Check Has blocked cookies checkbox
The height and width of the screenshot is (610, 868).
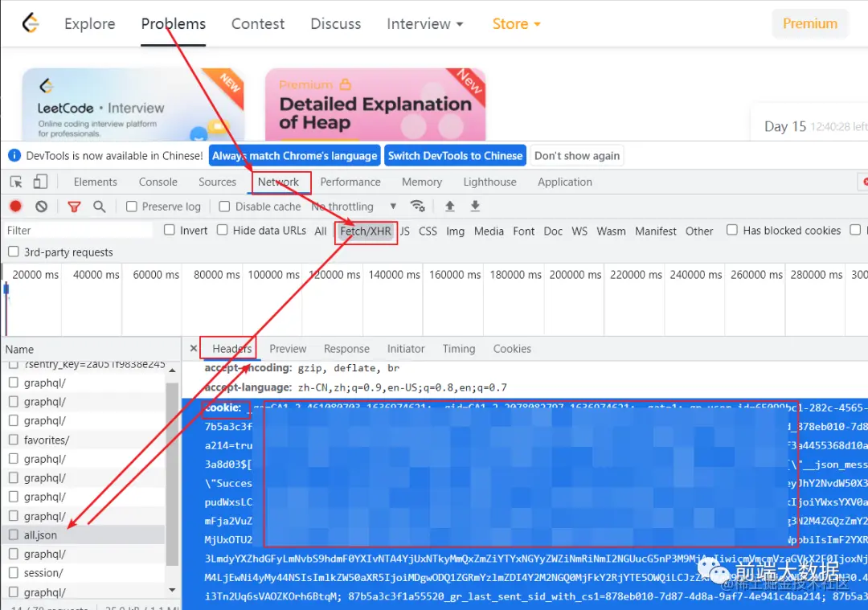coord(732,230)
